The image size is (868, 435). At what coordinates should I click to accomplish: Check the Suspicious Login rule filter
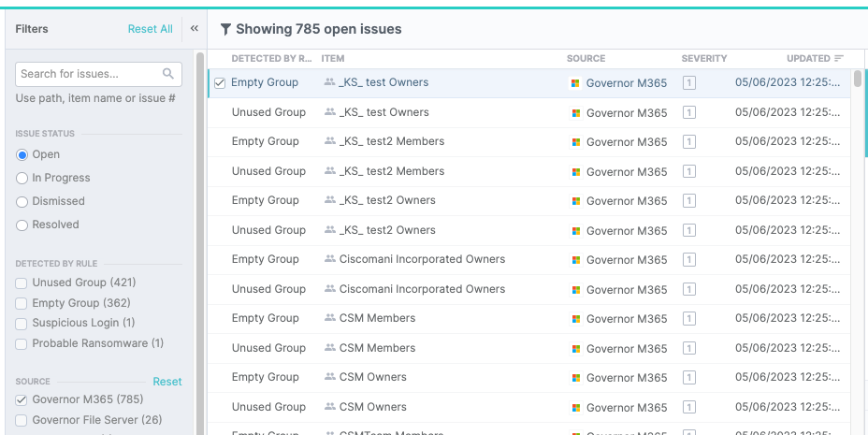[x=22, y=323]
